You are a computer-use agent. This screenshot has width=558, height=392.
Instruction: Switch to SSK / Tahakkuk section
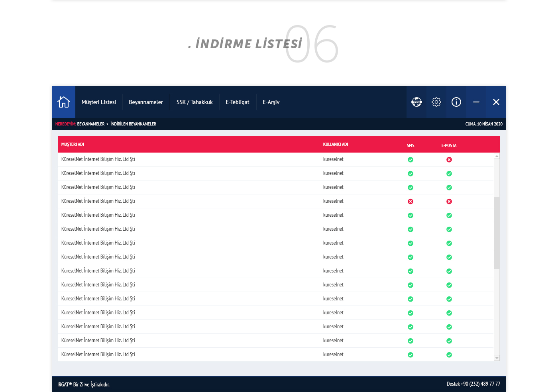tap(195, 102)
